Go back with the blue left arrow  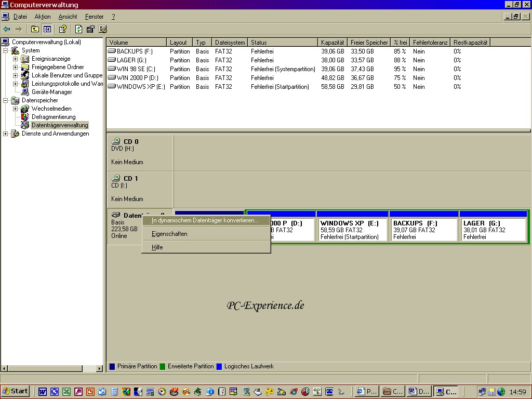[7, 29]
